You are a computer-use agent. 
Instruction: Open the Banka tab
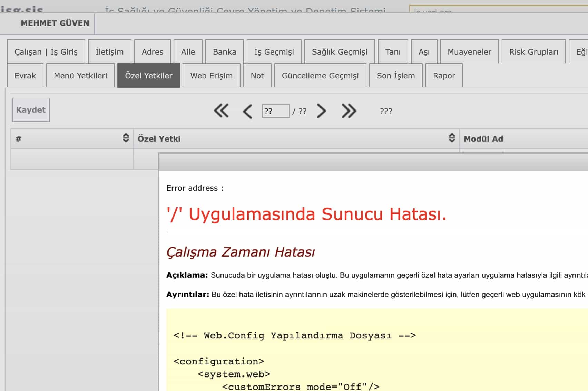coord(224,52)
